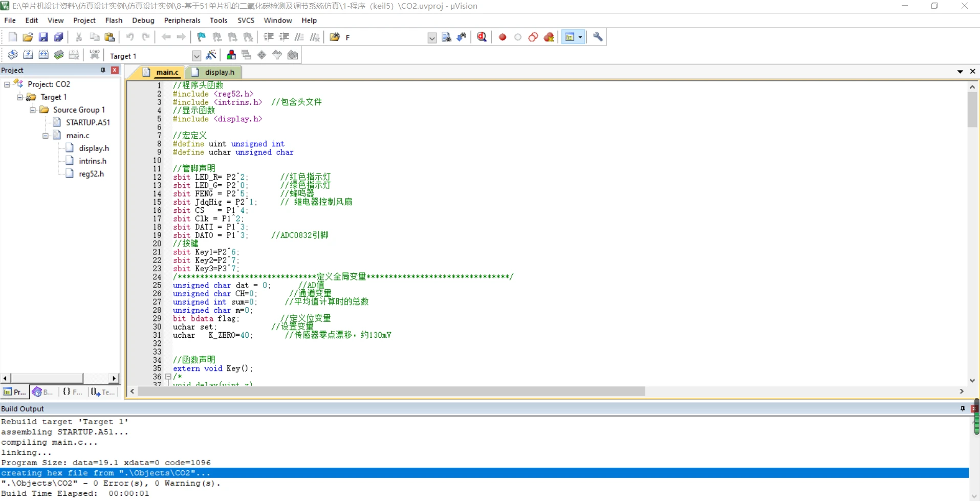Viewport: 980px width, 501px height.
Task: Click the Find document-search icon
Action: [446, 37]
